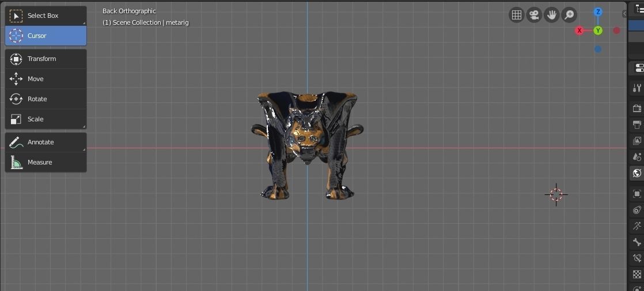Activate the Annotate tool

coord(46,142)
